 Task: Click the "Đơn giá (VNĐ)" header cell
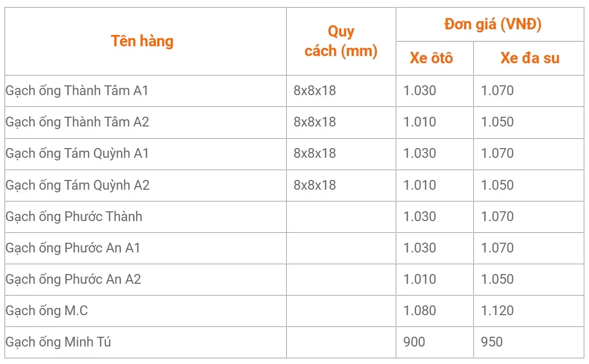492,24
